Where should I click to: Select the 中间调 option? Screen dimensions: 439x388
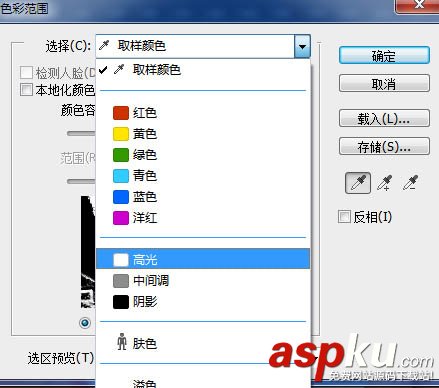pos(203,281)
